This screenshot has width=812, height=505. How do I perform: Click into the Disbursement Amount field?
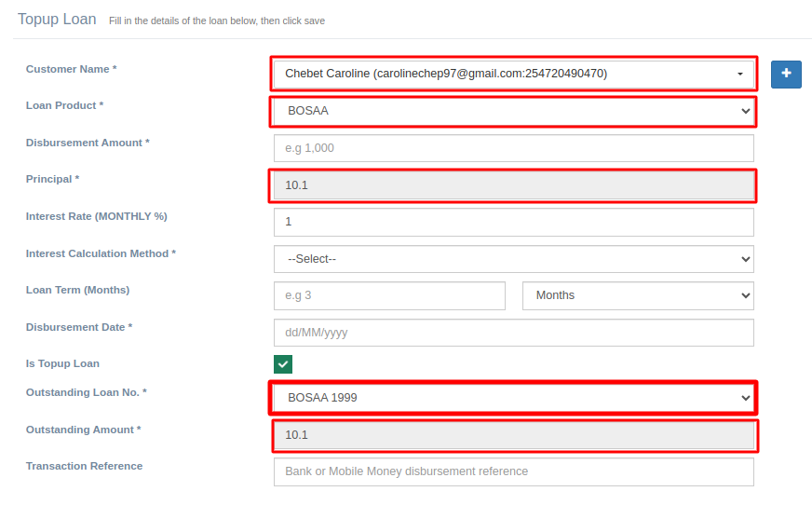[513, 148]
